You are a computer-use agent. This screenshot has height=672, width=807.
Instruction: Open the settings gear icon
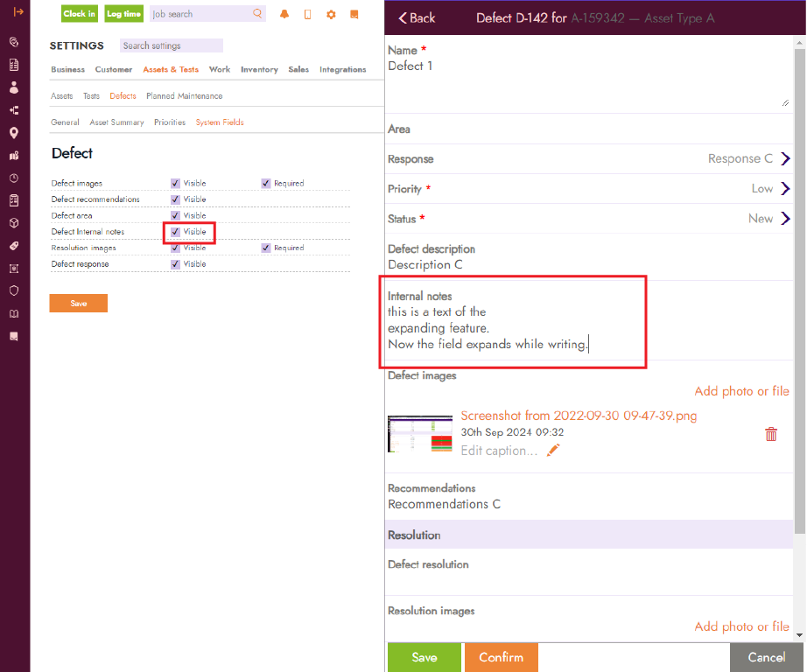pos(331,14)
